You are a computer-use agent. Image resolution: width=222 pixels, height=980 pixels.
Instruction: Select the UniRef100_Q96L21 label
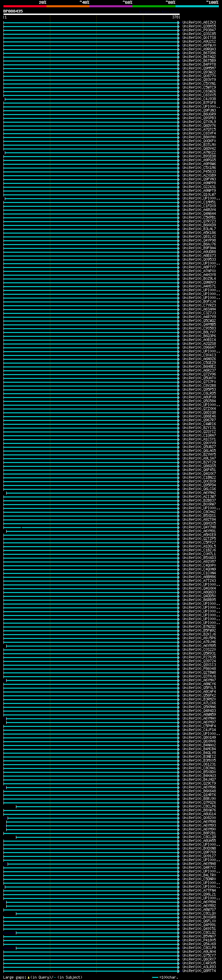pos(199,894)
